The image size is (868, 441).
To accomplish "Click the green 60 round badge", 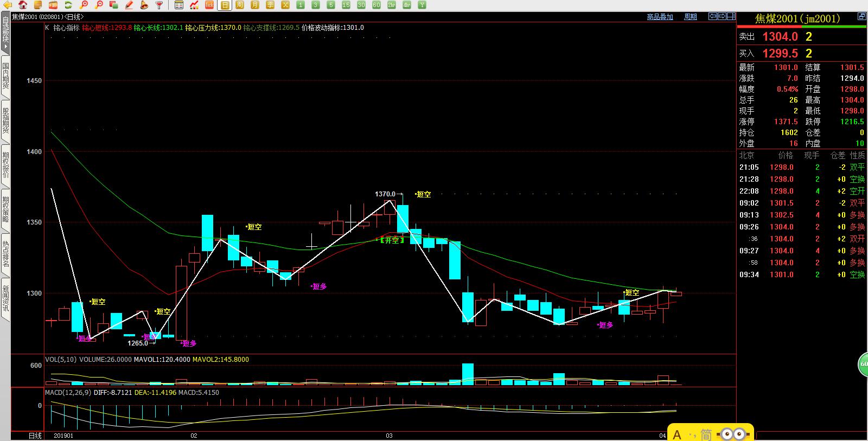I will pyautogui.click(x=863, y=363).
